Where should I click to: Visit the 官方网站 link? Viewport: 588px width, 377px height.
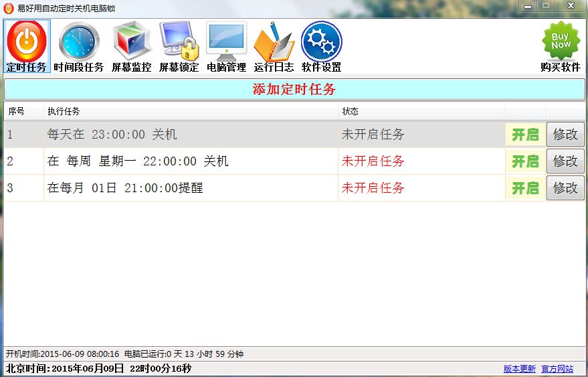pyautogui.click(x=557, y=369)
